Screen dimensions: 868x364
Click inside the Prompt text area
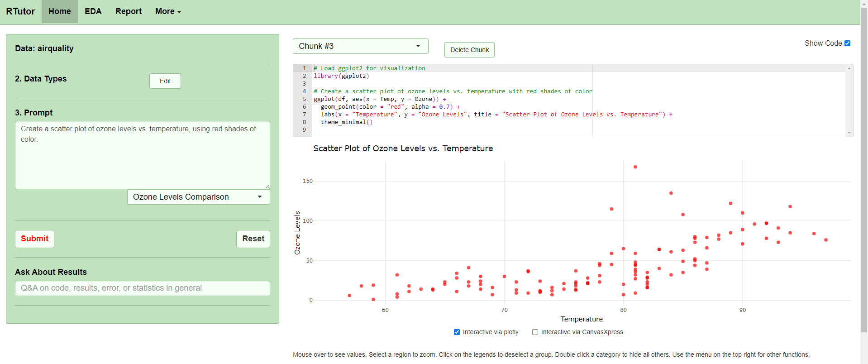tap(142, 155)
